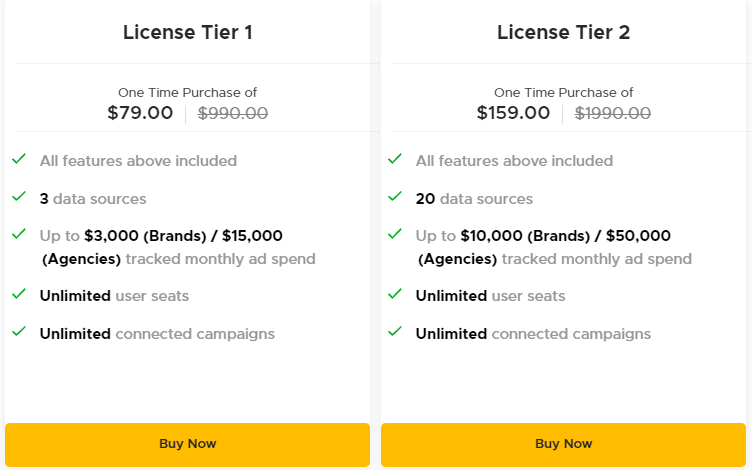Click checkmark beside Tier 2 '$10,000 (Brands)' ad spend
The height and width of the screenshot is (470, 752).
point(395,234)
